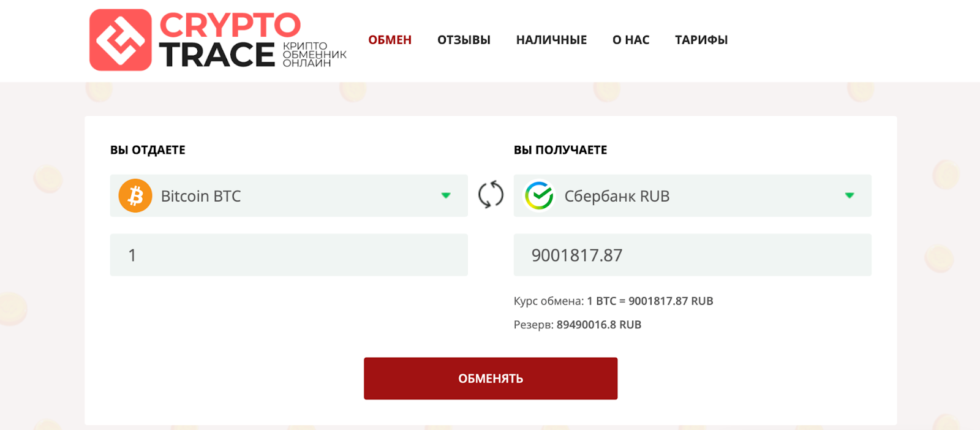980x430 pixels.
Task: Open the ТАРИФЫ menu item
Action: [701, 40]
